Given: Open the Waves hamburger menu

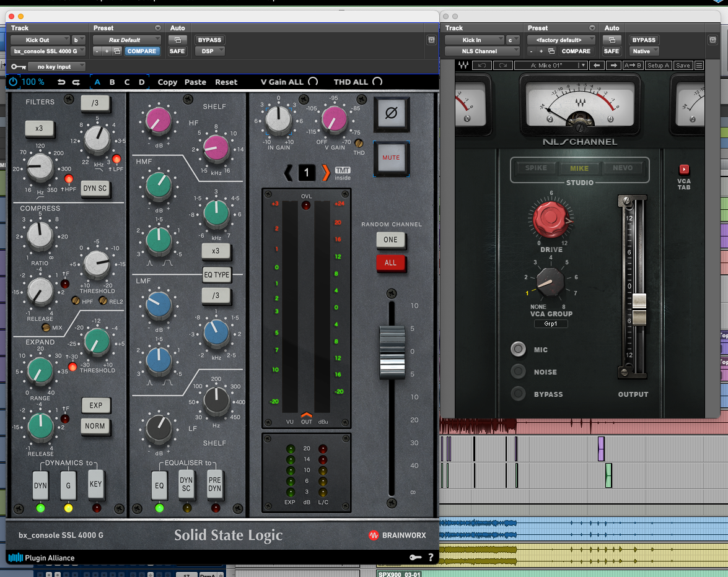Looking at the screenshot, I should pos(699,66).
